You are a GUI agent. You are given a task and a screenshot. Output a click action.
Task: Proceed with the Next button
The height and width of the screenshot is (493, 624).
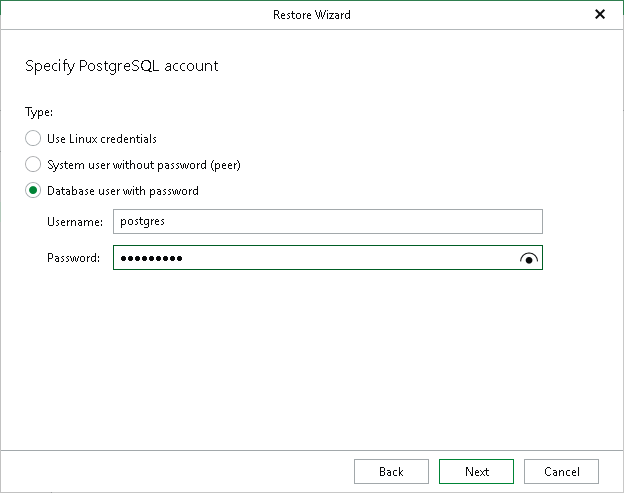click(x=476, y=472)
